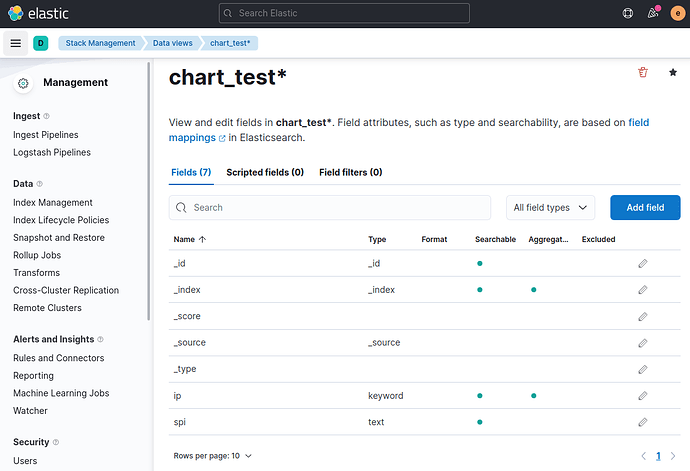Open the user avatar menu
690x471 pixels.
(x=677, y=14)
